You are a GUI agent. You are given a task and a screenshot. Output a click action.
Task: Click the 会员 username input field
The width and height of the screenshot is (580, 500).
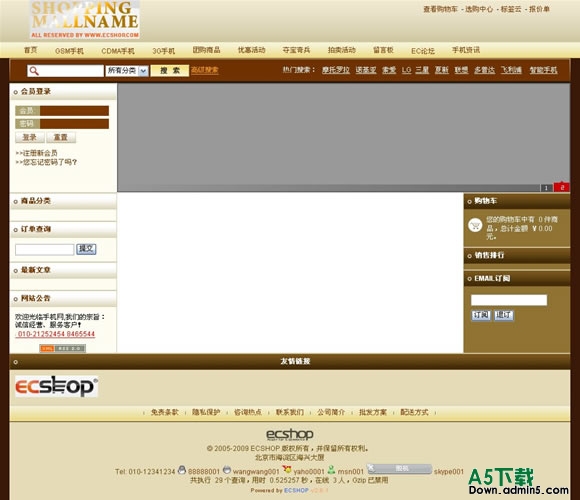(x=74, y=111)
